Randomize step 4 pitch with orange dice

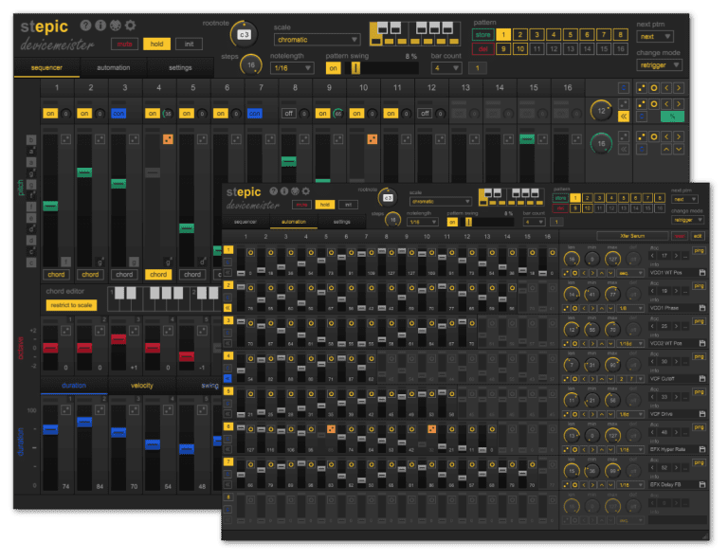[x=168, y=139]
